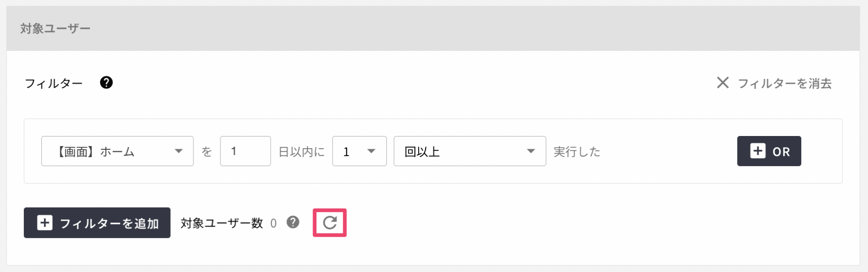
Task: Open the help icon beside フィルター label
Action: (107, 83)
